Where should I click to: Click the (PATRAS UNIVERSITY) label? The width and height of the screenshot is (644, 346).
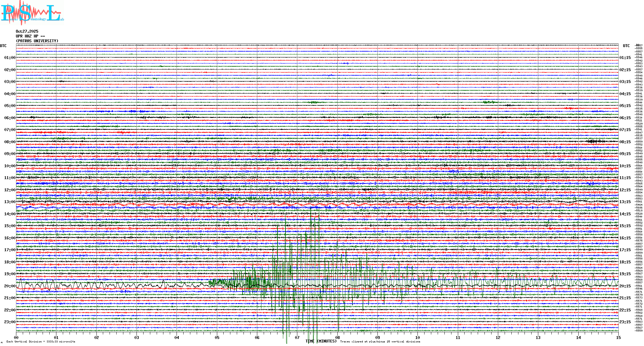37,41
